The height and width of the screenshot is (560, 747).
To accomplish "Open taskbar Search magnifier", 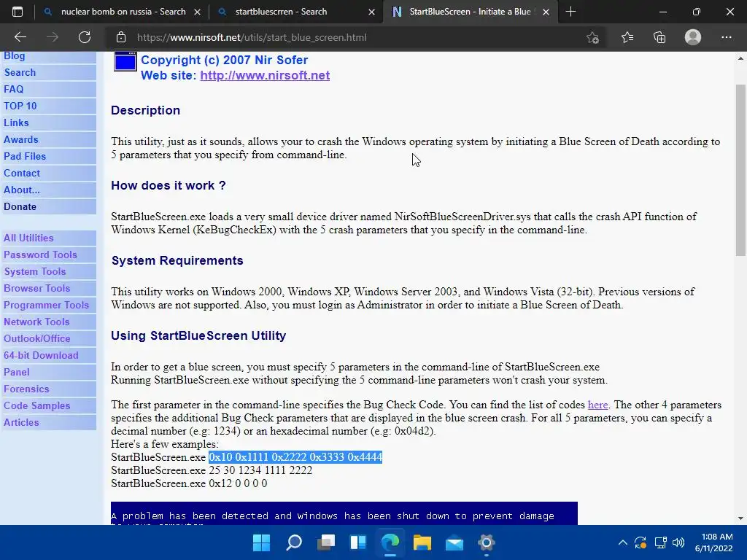I will (x=293, y=542).
